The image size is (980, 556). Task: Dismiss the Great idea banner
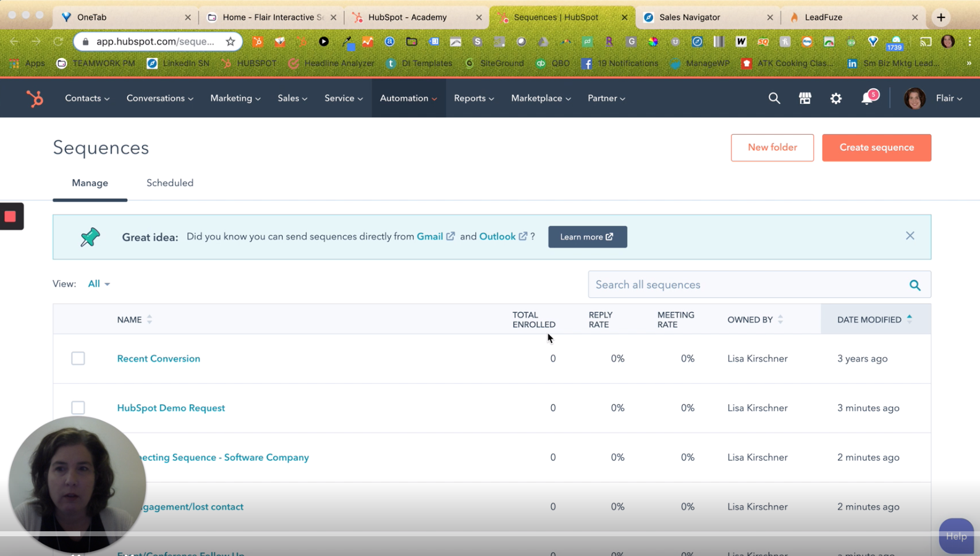(910, 236)
